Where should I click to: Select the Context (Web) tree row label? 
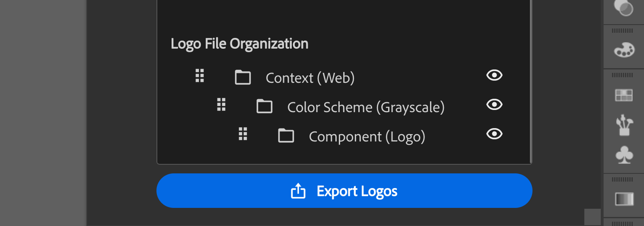click(310, 78)
